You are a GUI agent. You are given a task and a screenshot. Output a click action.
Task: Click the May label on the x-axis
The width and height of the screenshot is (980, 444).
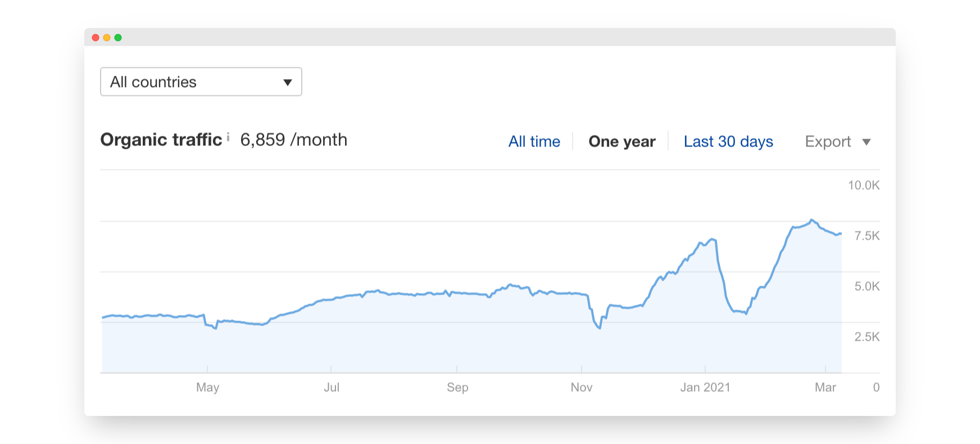click(x=207, y=387)
